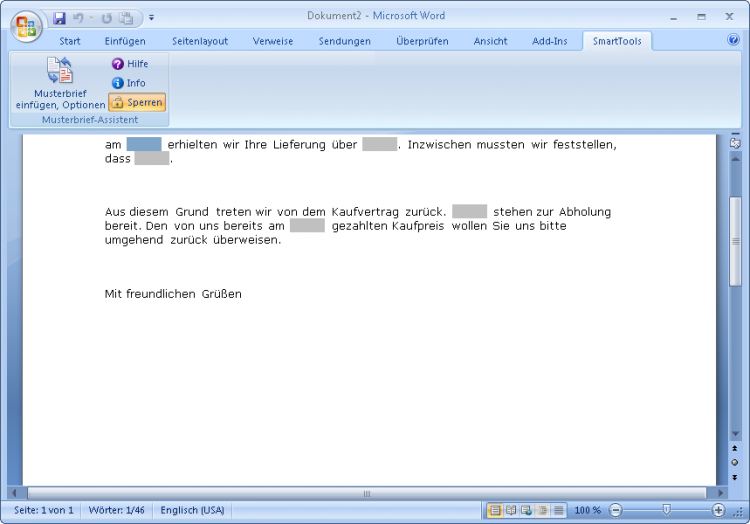Toggle the Sperren lock button

(x=137, y=103)
